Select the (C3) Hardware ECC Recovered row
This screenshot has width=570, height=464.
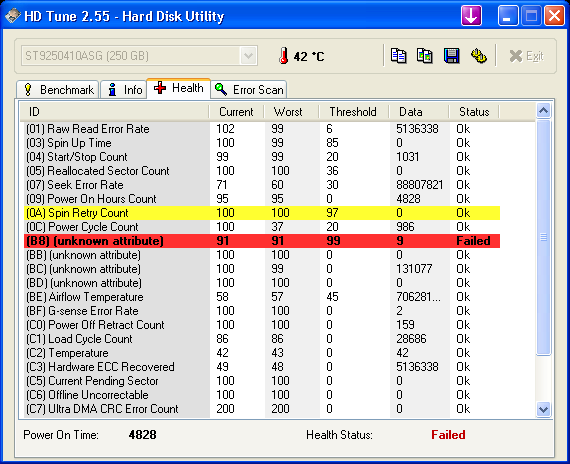pos(262,367)
